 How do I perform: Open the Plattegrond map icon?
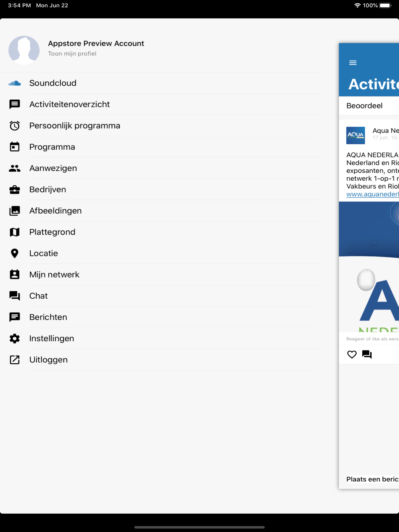[x=15, y=232]
